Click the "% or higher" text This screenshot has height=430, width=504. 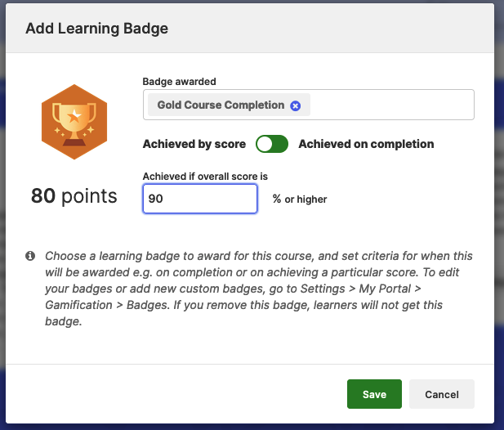[300, 199]
